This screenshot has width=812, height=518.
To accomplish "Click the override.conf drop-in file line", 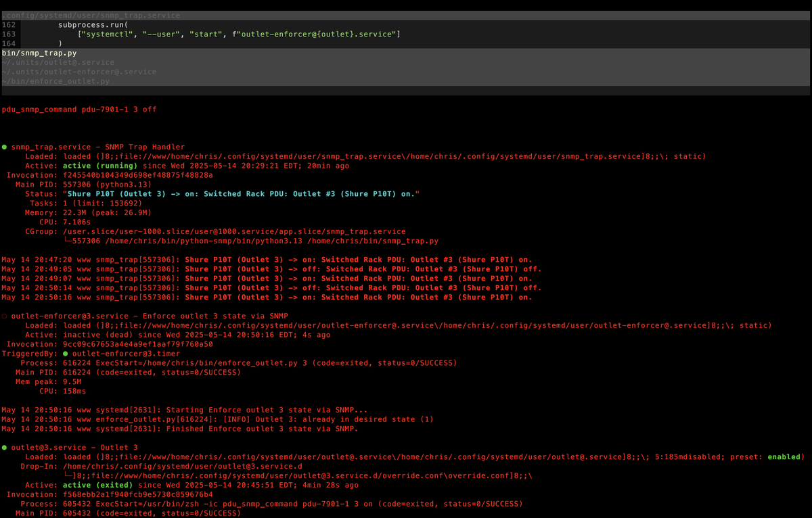I will [x=298, y=476].
